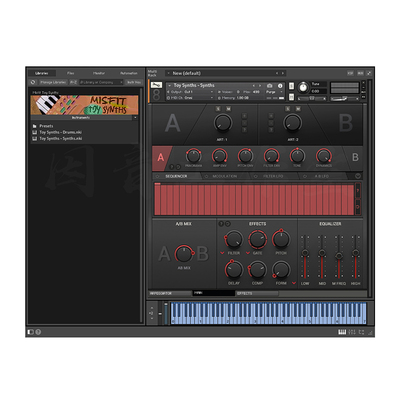Open the instrument info icon
This screenshot has width=400, height=400.
click(x=280, y=86)
